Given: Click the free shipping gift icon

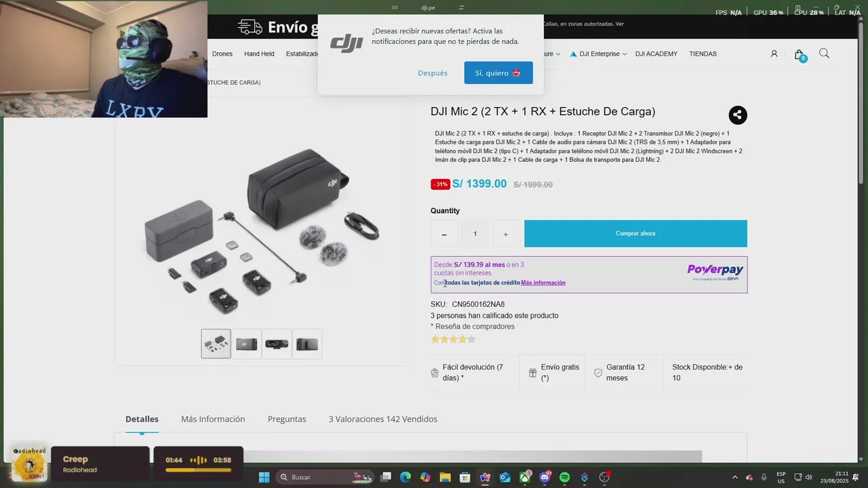Looking at the screenshot, I should click(533, 373).
